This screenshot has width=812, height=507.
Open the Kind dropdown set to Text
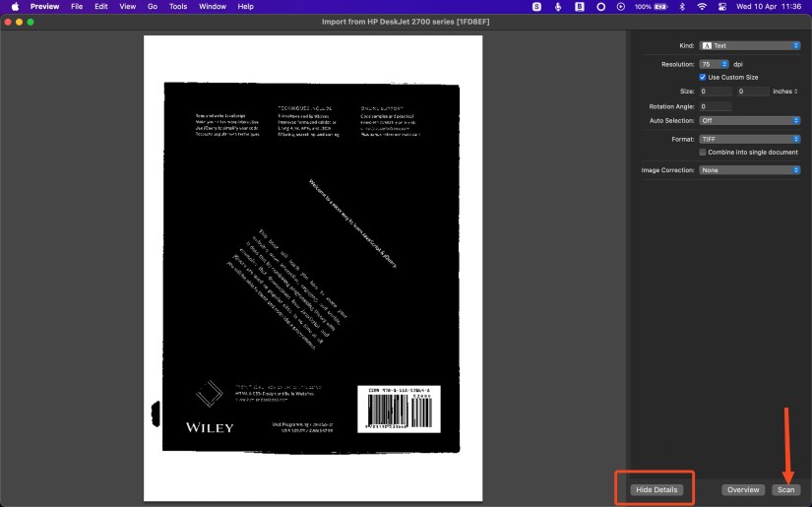point(749,45)
